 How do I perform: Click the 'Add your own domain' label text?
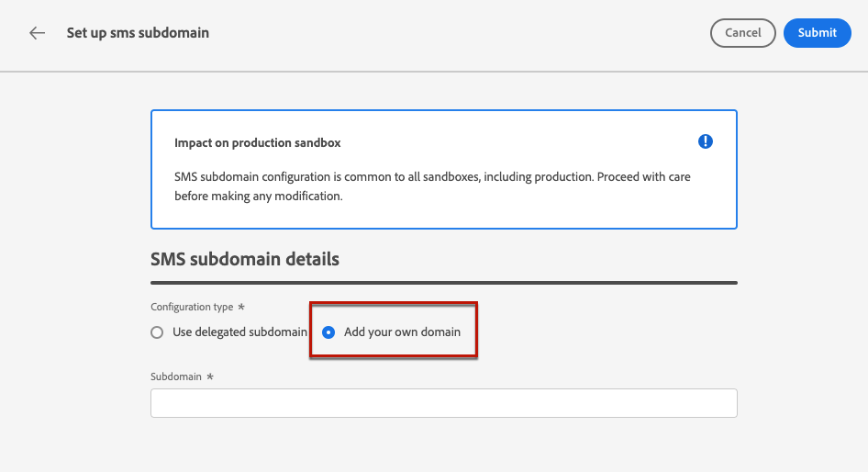402,332
